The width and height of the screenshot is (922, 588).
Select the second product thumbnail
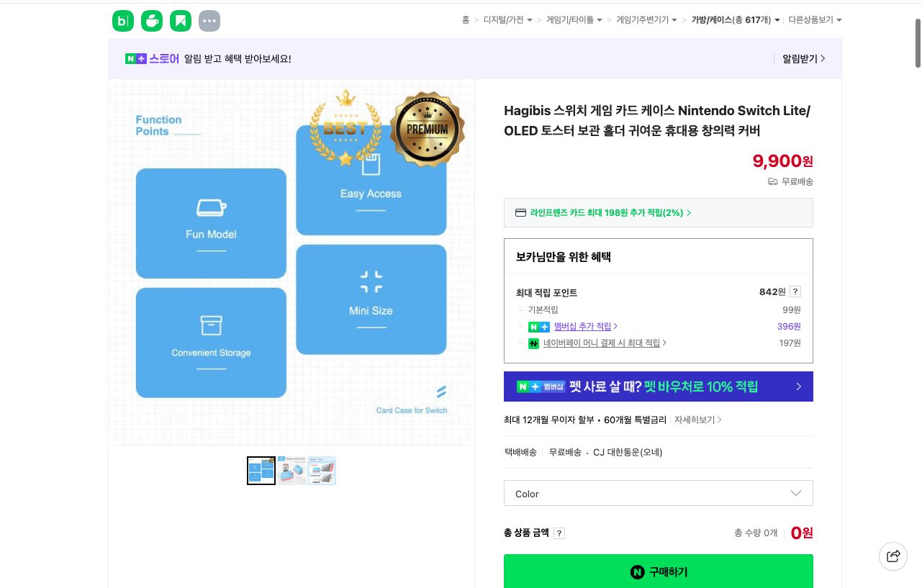291,471
